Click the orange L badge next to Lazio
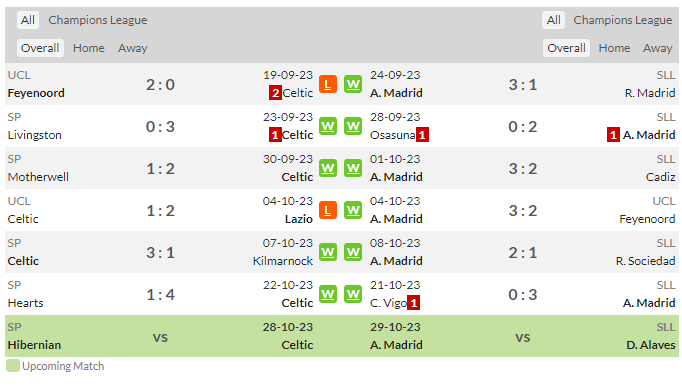The image size is (682, 392). coord(328,211)
